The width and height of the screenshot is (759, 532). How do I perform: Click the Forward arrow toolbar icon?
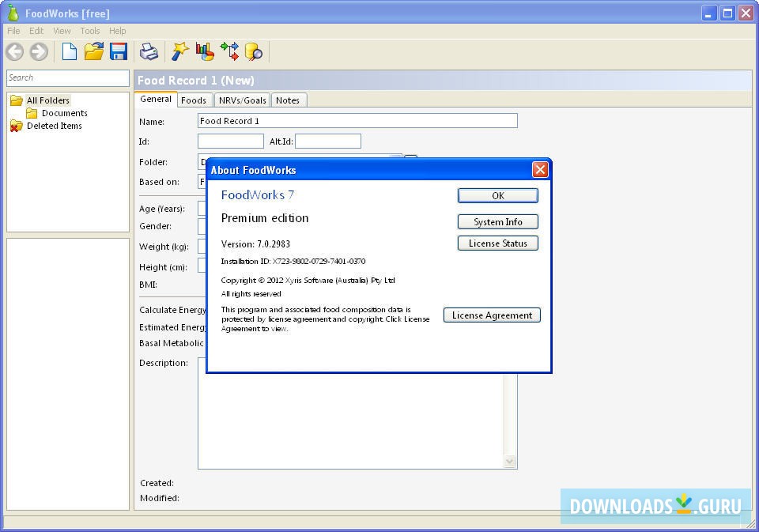point(39,51)
